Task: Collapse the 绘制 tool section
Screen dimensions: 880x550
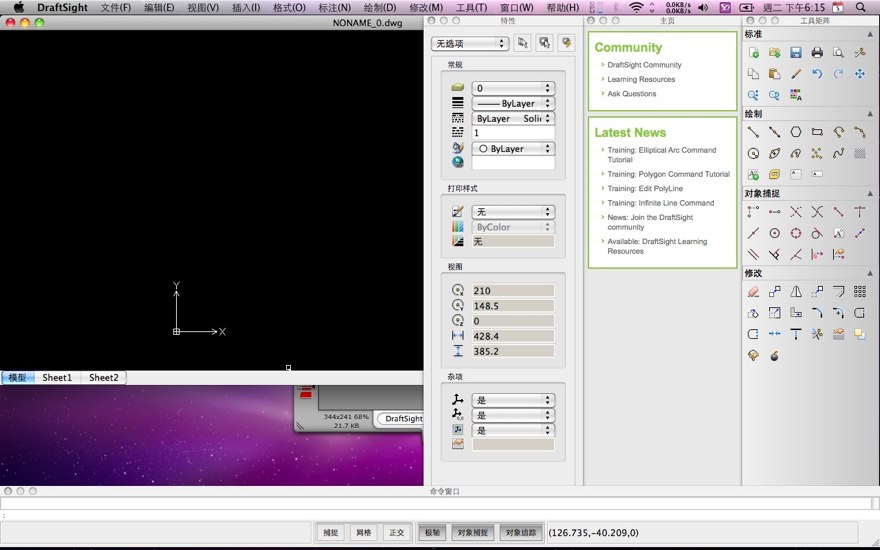Action: (x=870, y=114)
